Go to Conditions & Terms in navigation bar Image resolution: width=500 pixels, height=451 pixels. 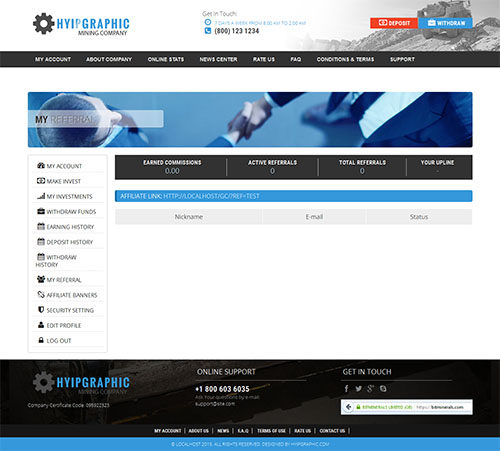pos(345,59)
